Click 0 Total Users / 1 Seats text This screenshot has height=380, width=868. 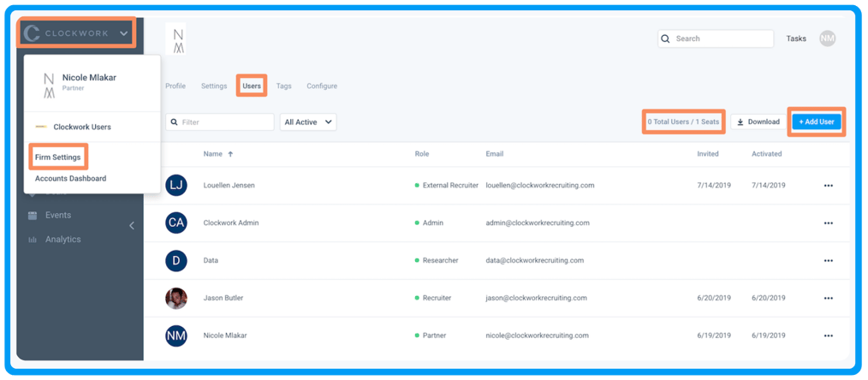pyautogui.click(x=683, y=122)
